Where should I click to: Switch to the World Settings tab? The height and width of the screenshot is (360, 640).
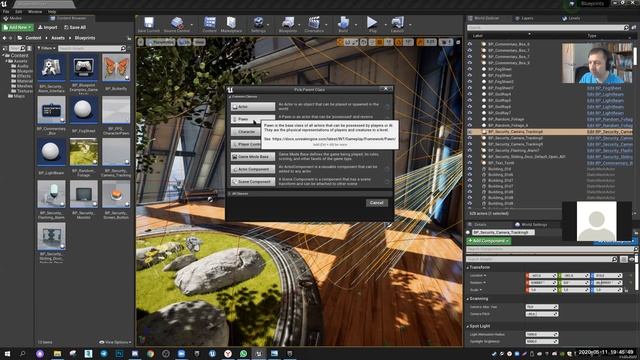click(531, 225)
